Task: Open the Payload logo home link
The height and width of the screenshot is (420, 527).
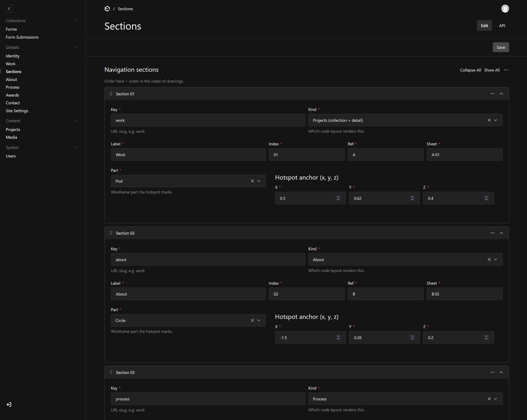Action: click(107, 9)
